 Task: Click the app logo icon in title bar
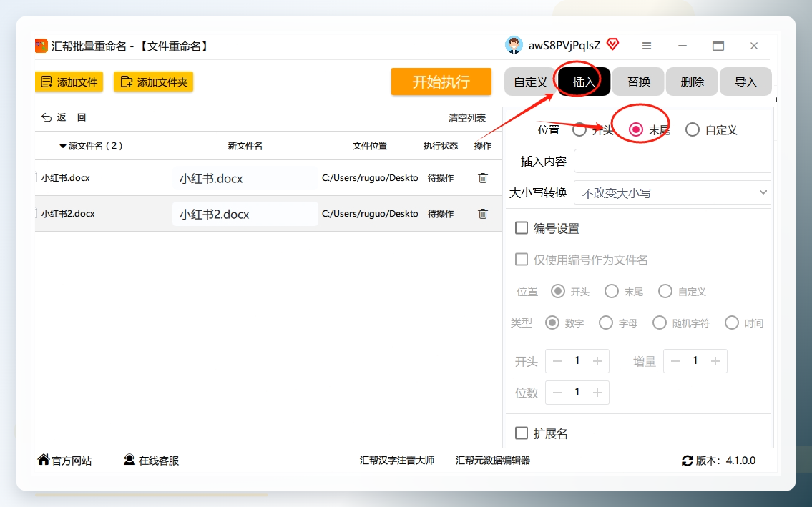click(41, 46)
